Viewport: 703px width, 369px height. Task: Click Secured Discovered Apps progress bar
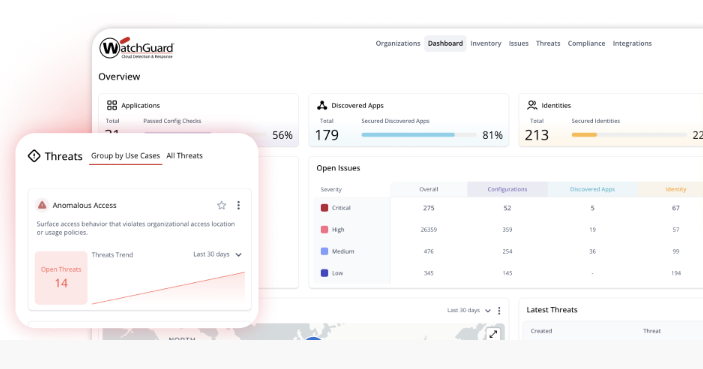tap(419, 135)
